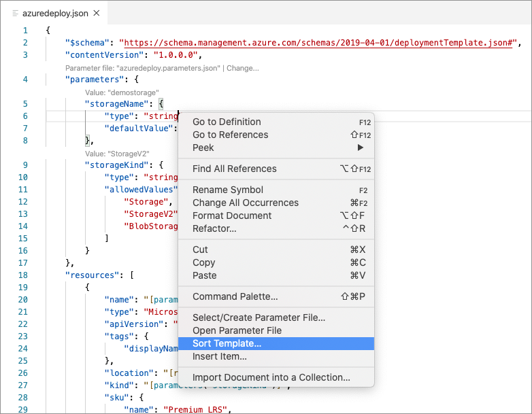Expand the Peek submenu arrow

tap(361, 148)
